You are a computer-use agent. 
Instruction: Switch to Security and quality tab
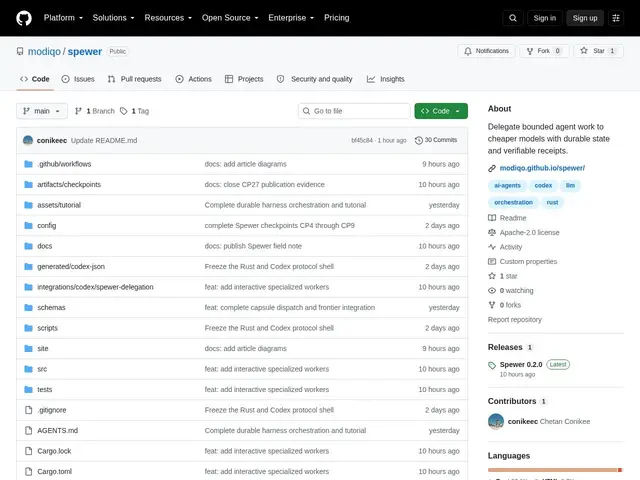click(314, 79)
